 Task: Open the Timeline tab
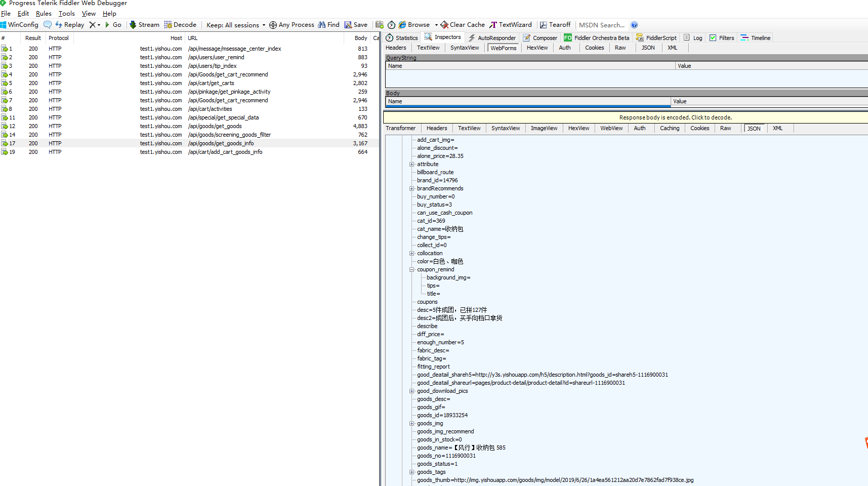click(x=756, y=38)
